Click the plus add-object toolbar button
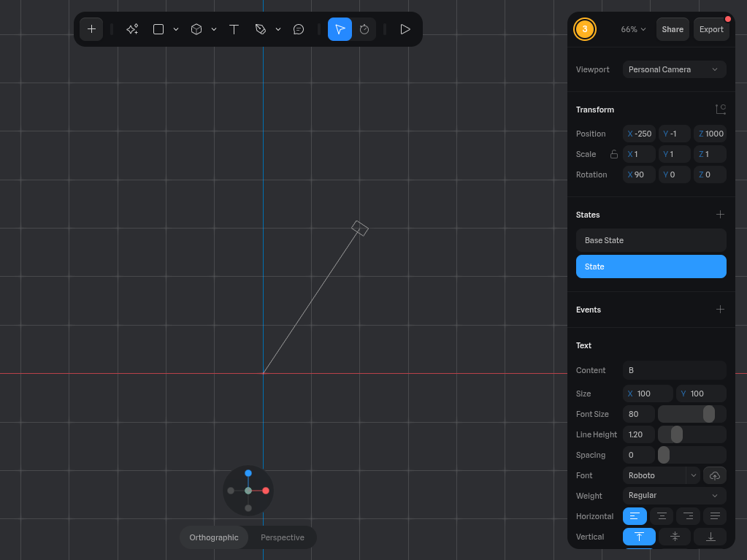 pyautogui.click(x=91, y=29)
